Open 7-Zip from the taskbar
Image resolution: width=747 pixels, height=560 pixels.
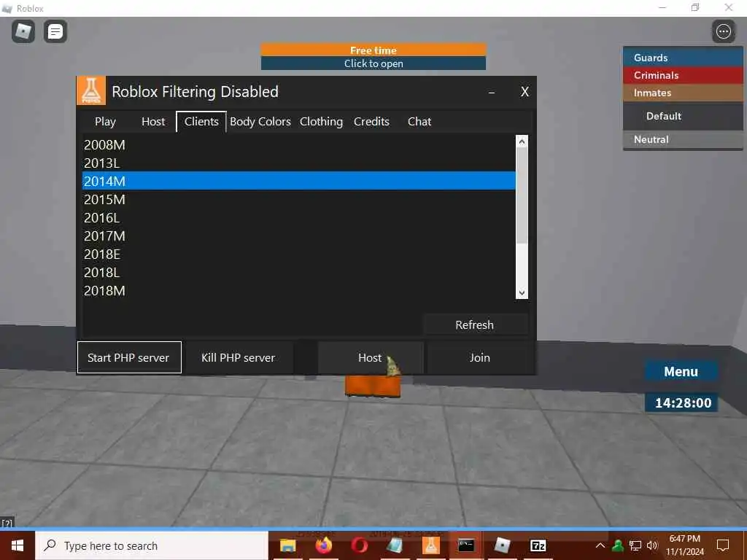(x=538, y=545)
